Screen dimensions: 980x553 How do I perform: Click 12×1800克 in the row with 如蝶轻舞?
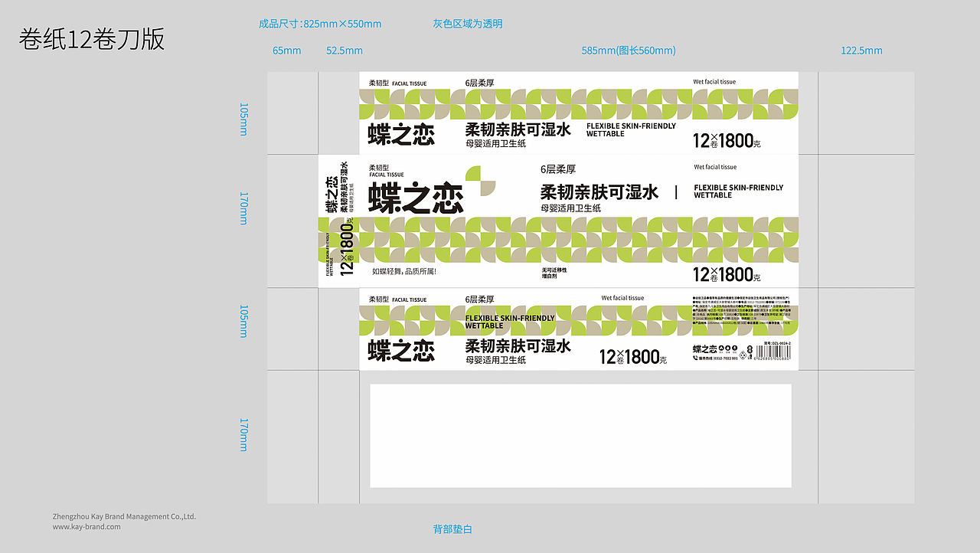pyautogui.click(x=727, y=274)
